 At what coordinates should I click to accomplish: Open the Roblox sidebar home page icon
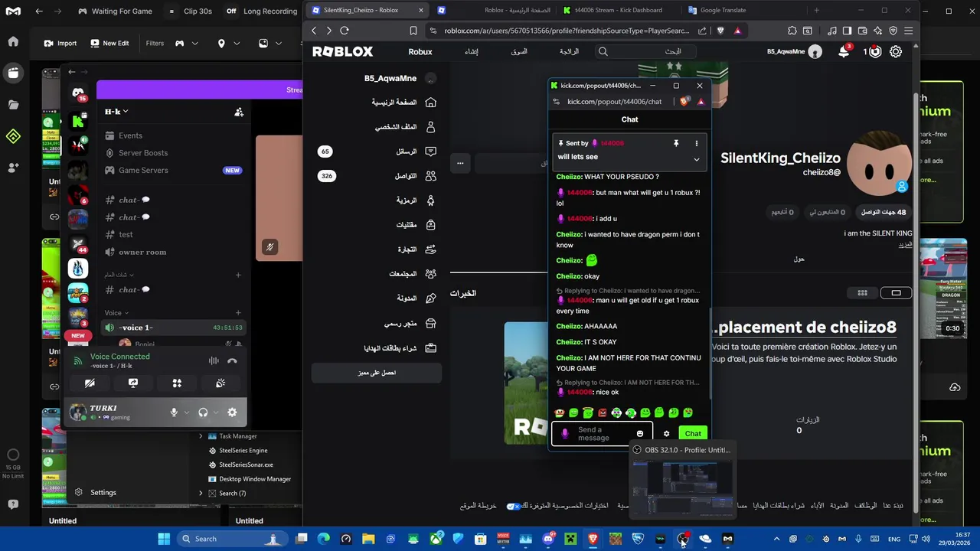430,103
